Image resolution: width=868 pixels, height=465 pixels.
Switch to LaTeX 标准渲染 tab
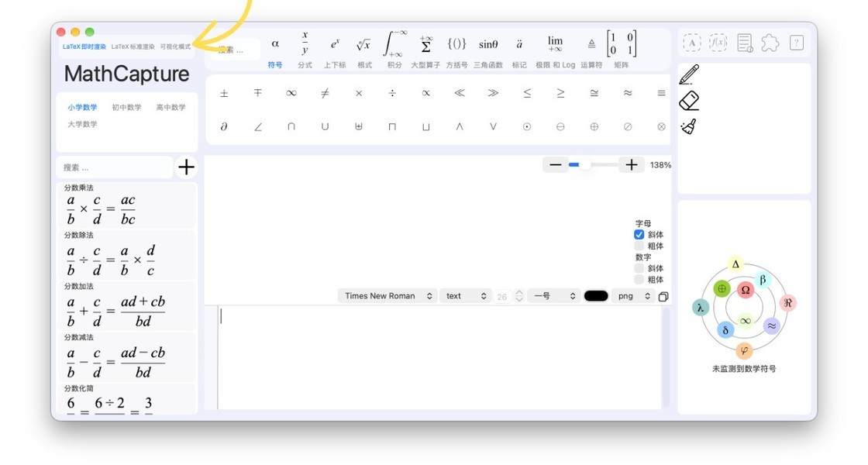click(133, 47)
